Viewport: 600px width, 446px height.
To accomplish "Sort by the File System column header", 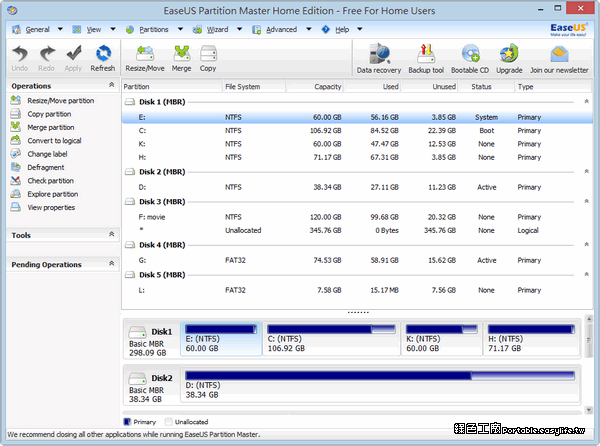I will [x=254, y=86].
